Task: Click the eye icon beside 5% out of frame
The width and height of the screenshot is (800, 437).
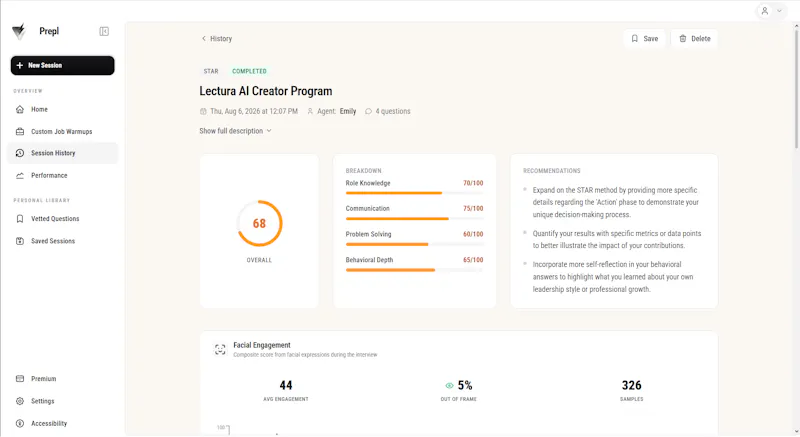Action: [449, 385]
